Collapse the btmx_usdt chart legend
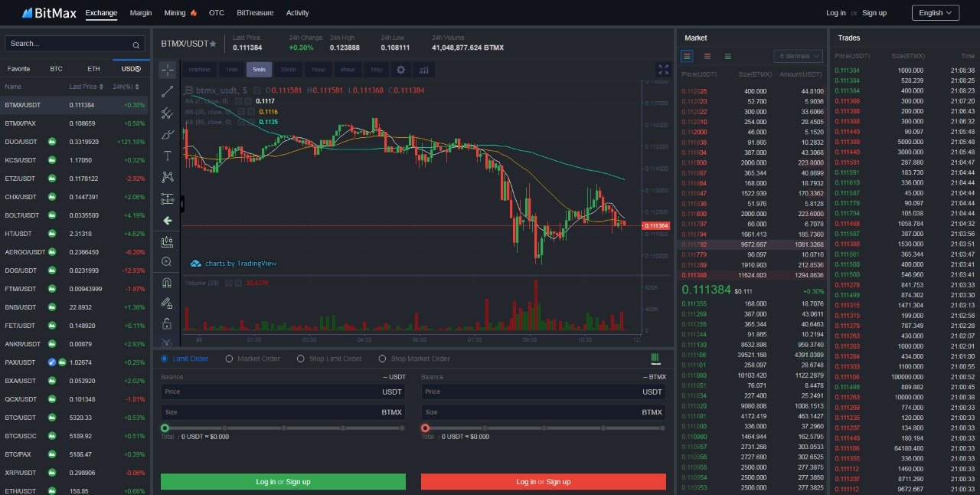The image size is (980, 495). (x=190, y=90)
